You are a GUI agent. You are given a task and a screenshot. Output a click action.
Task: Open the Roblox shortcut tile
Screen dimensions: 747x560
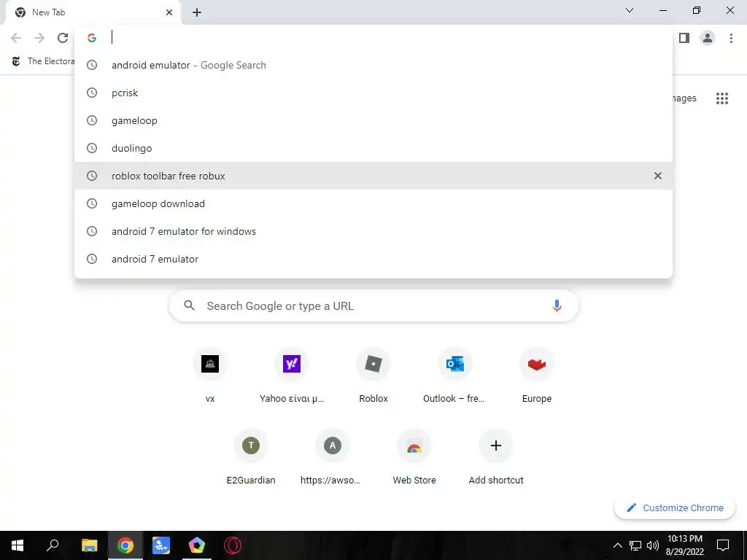tap(373, 376)
